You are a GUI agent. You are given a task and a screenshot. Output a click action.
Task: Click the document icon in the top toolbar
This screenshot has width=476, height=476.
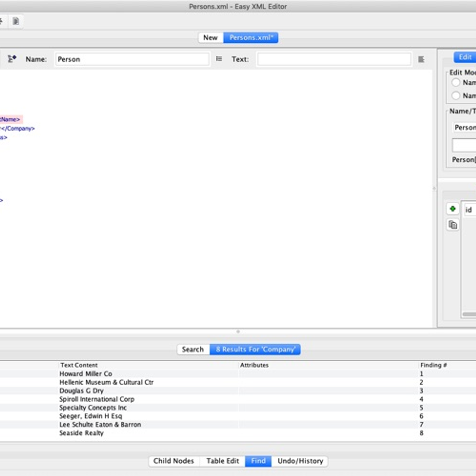(16, 21)
